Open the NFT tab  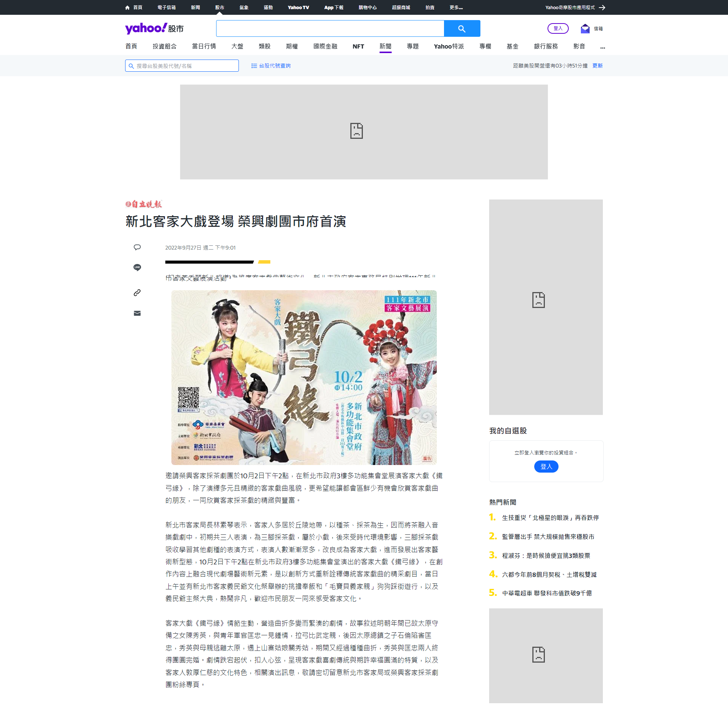coord(358,46)
